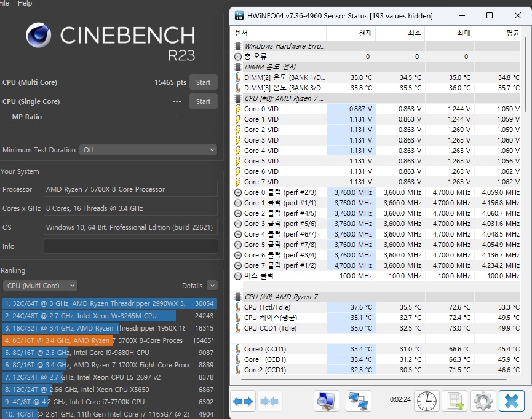
Task: Open HWiNFO sensor settings gear
Action: (483, 401)
